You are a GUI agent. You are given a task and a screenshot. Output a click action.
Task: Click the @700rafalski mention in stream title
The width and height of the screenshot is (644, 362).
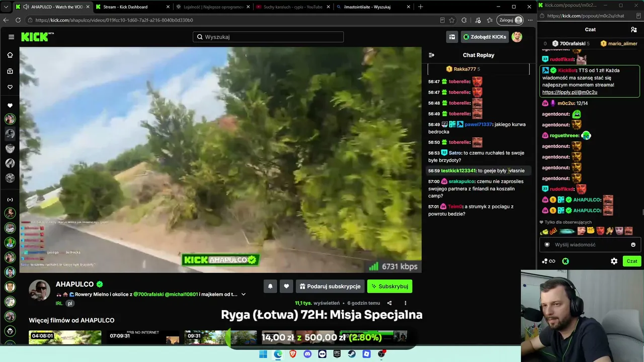148,295
